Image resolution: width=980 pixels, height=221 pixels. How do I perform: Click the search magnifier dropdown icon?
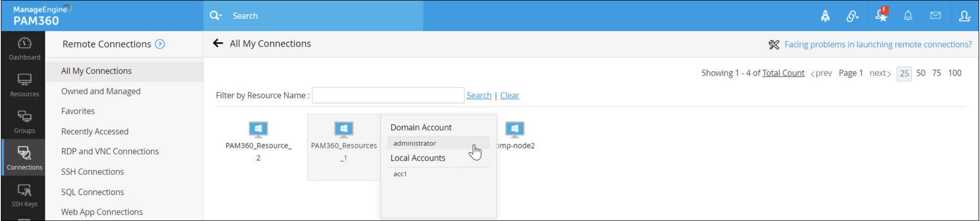216,16
